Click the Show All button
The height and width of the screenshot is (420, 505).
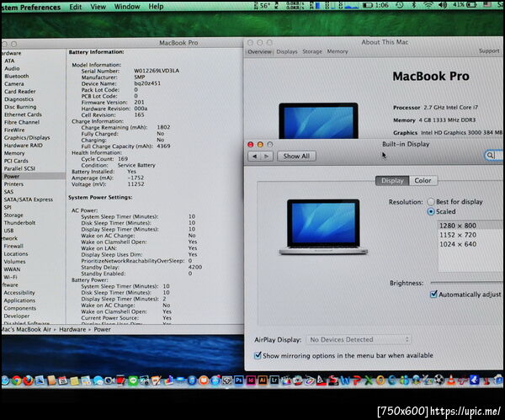(296, 157)
